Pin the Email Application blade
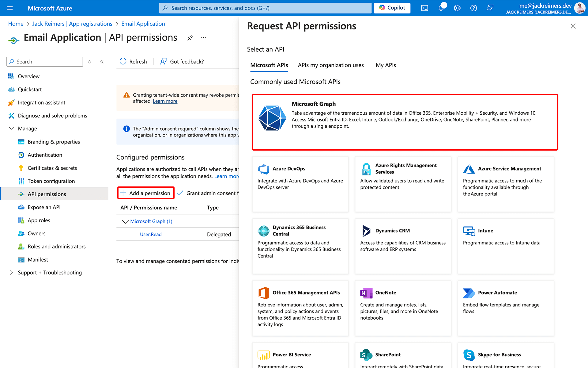The width and height of the screenshot is (588, 368). click(x=190, y=38)
